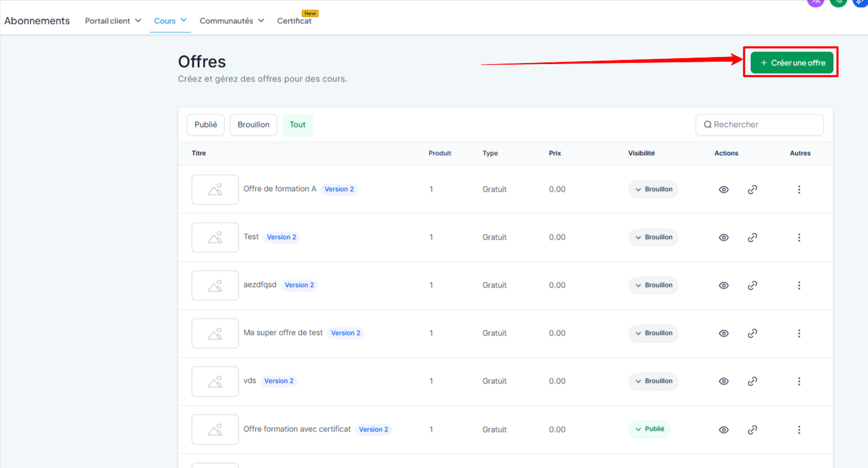Copy link icon for "vds" offer
Viewport: 868px width, 468px height.
[752, 381]
